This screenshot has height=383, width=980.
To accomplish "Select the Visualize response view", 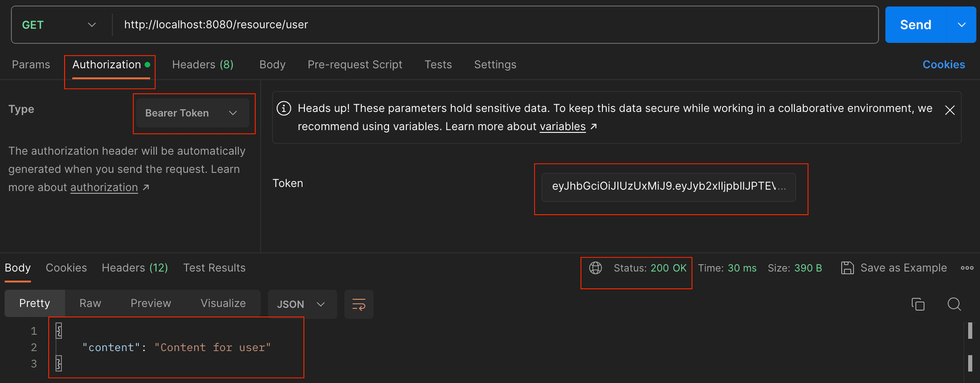I will (x=223, y=303).
